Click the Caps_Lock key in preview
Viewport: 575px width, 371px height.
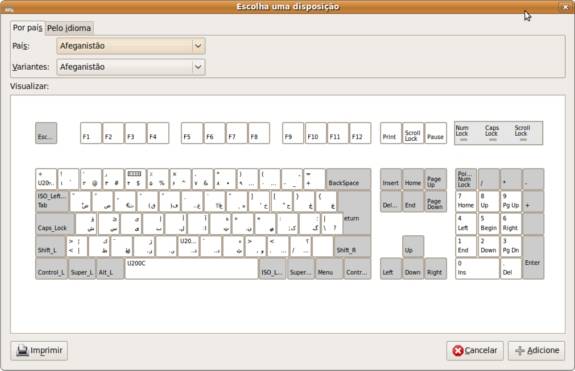coord(55,224)
